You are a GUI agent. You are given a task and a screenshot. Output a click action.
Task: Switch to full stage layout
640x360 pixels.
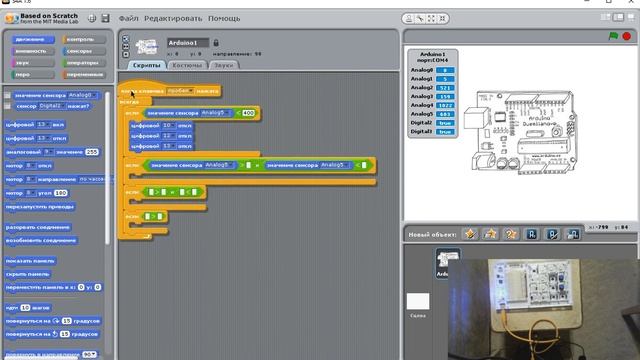619,17
